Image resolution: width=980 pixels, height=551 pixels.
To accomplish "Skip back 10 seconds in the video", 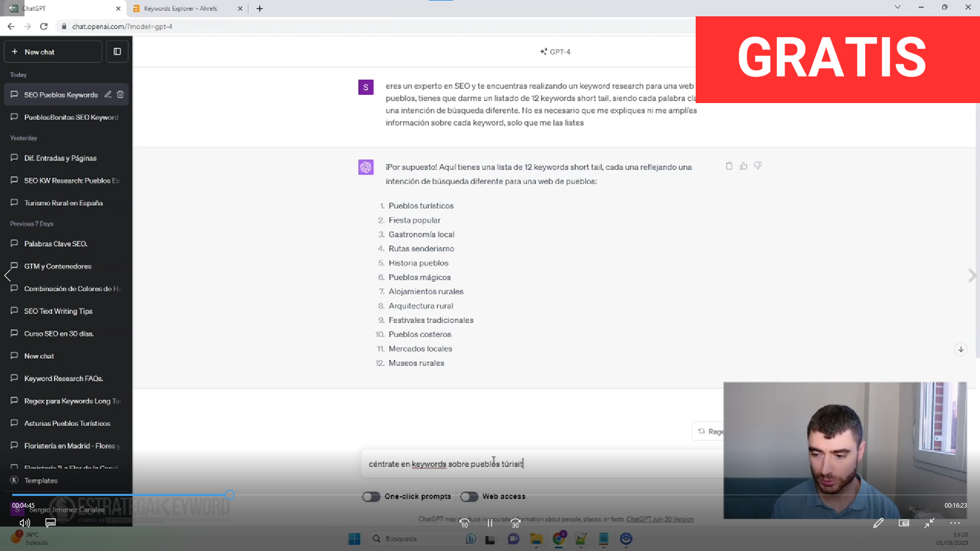I will [x=464, y=523].
